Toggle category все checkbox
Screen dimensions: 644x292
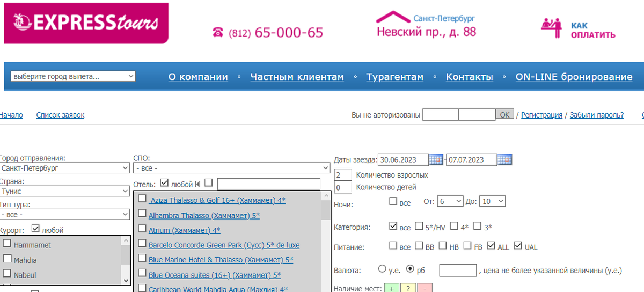tap(393, 226)
